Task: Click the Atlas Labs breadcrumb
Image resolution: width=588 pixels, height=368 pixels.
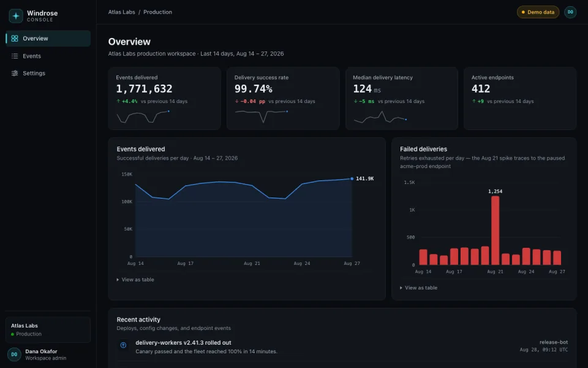Action: point(121,12)
